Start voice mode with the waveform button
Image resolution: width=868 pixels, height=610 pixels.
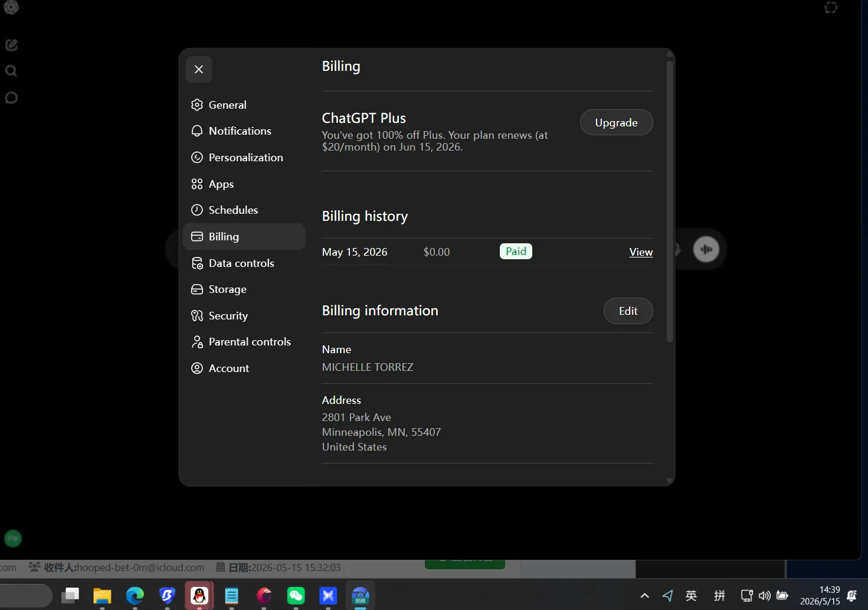706,249
